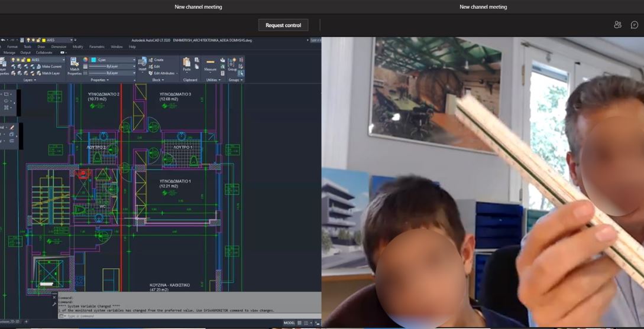Open Edit Attributes in Block panel
Viewport: 644px width, 329px height.
pos(163,73)
